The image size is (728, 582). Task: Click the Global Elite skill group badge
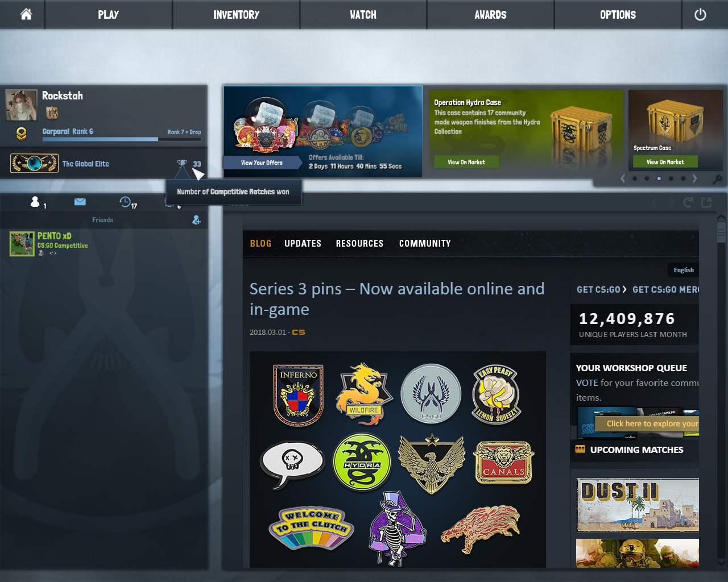(34, 163)
